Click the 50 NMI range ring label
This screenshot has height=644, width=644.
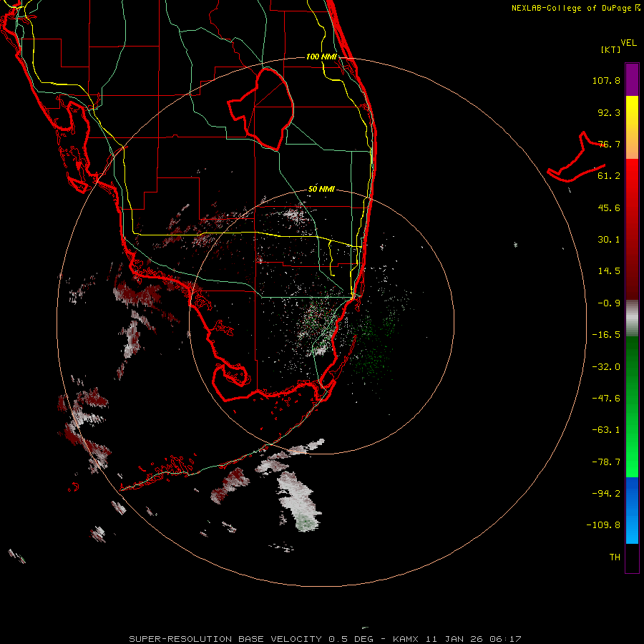(x=321, y=190)
